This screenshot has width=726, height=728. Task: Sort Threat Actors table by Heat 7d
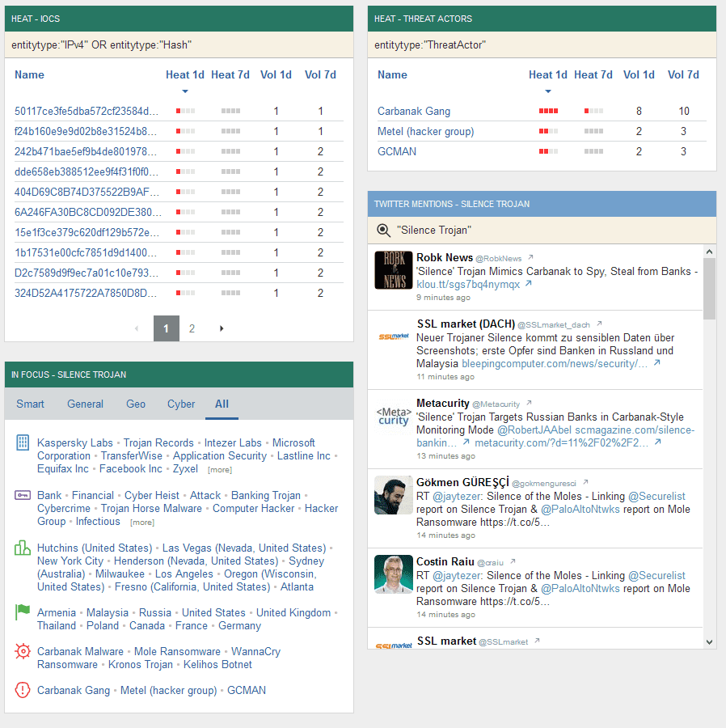coord(593,74)
